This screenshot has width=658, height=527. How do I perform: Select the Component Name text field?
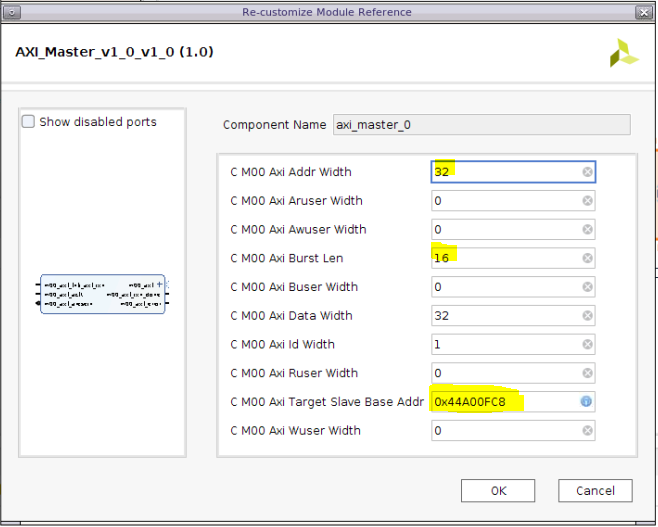(481, 125)
